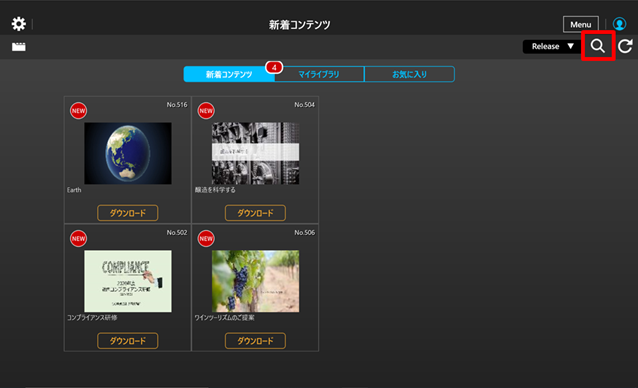Image resolution: width=638 pixels, height=388 pixels.
Task: Select the 醸造を科学する title text
Action: [x=215, y=190]
